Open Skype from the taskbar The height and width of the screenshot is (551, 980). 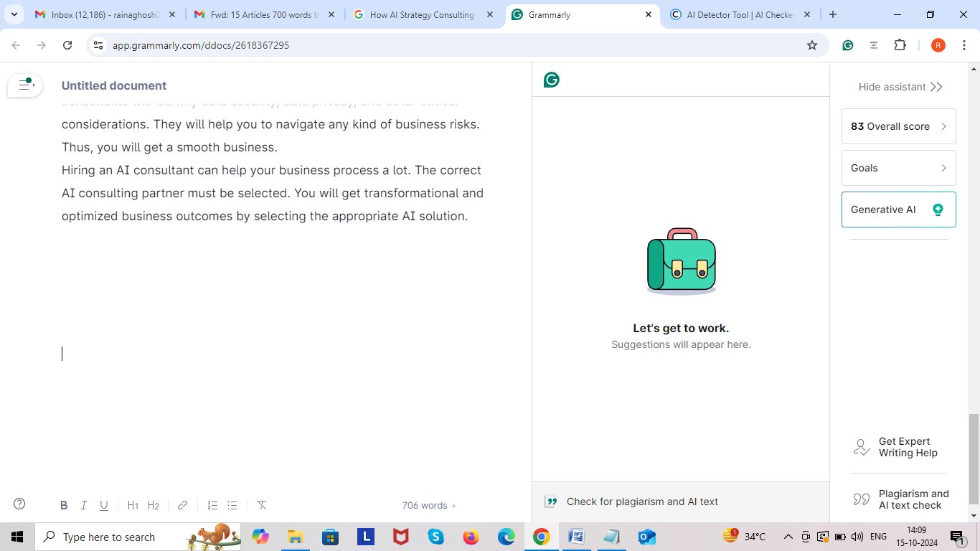coord(435,537)
